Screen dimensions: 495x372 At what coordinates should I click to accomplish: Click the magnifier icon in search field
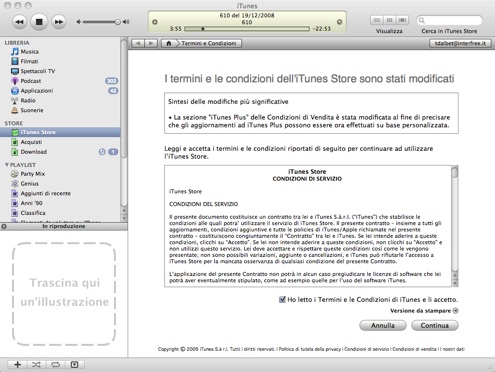422,21
